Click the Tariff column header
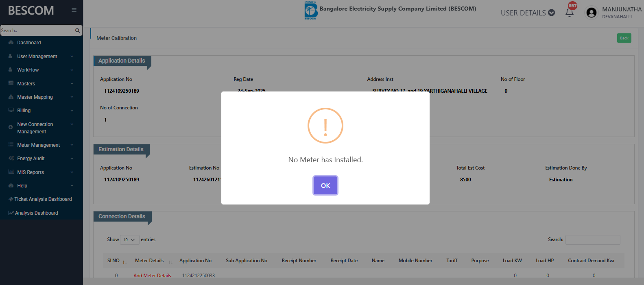Viewport: 644px width, 285px height. [x=452, y=261]
